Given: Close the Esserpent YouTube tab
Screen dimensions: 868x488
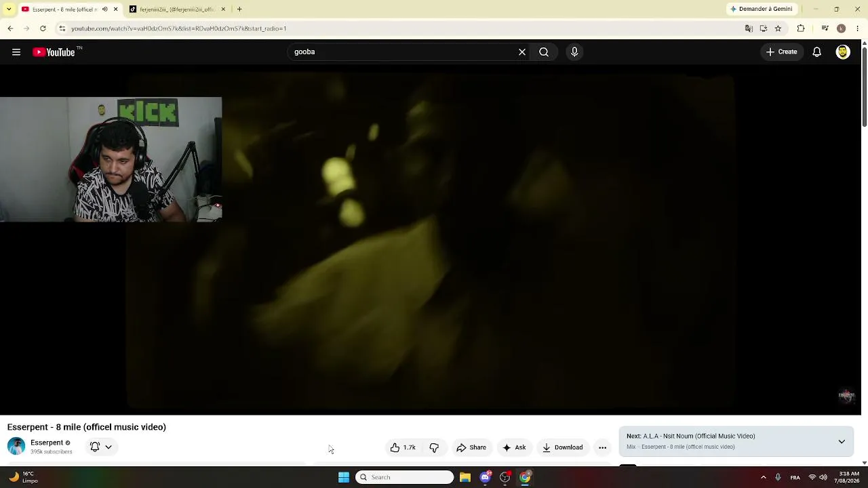Looking at the screenshot, I should point(115,9).
